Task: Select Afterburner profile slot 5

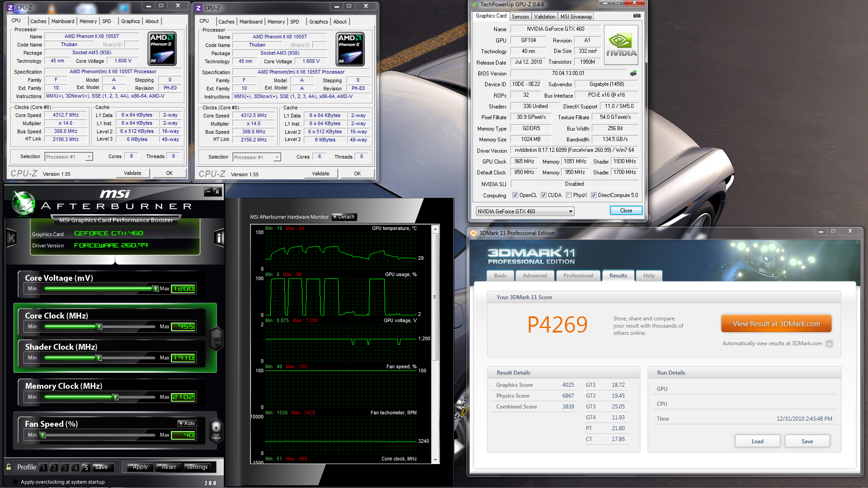Action: click(x=86, y=467)
